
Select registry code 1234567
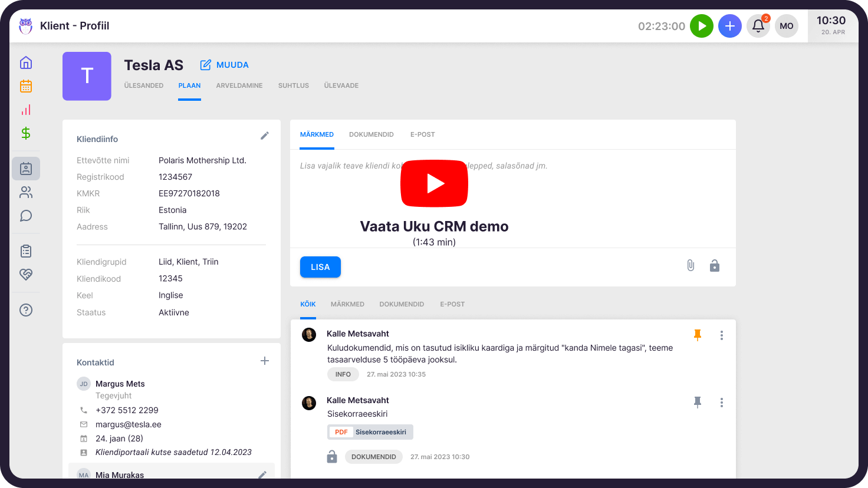click(176, 177)
